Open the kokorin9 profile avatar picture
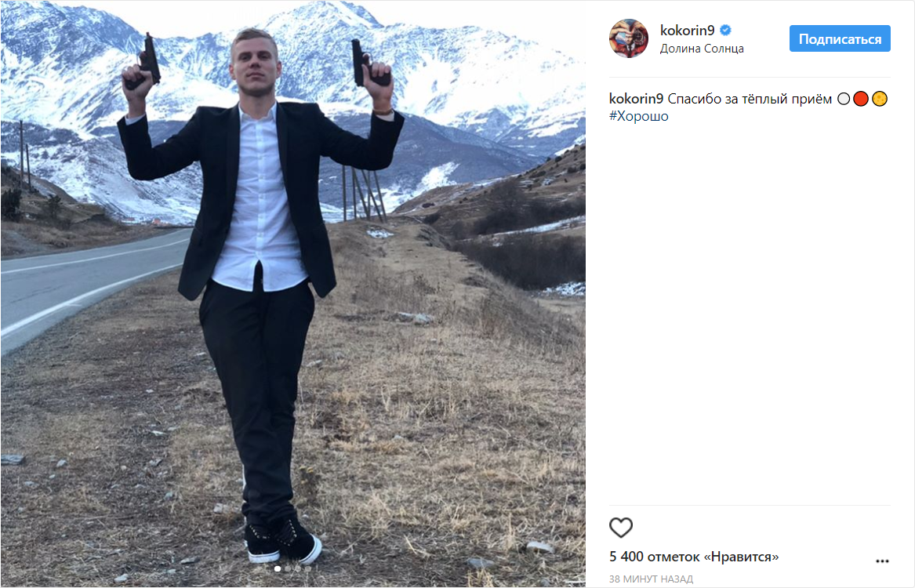 tap(629, 38)
